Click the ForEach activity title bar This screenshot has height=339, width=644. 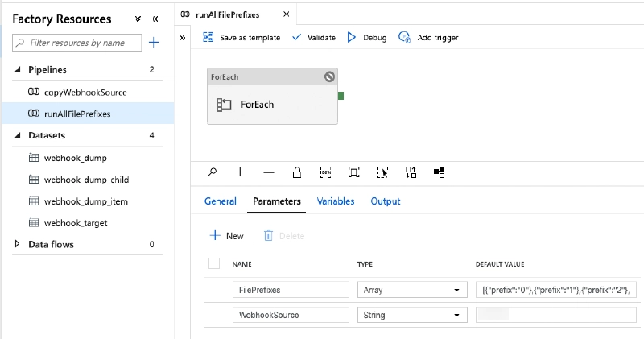click(272, 76)
